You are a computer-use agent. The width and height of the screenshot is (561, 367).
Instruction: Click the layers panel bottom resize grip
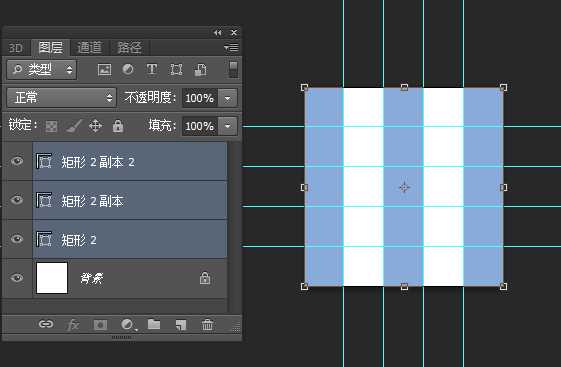tap(122, 337)
